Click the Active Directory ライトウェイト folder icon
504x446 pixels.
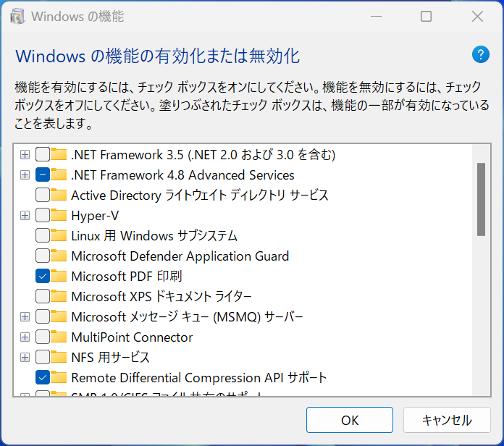point(59,195)
